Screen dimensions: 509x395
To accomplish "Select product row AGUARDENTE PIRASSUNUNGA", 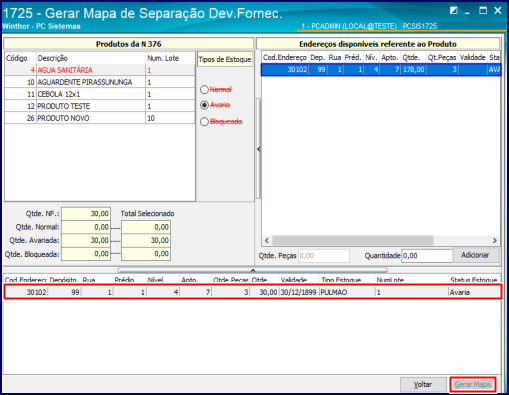I will (100, 82).
